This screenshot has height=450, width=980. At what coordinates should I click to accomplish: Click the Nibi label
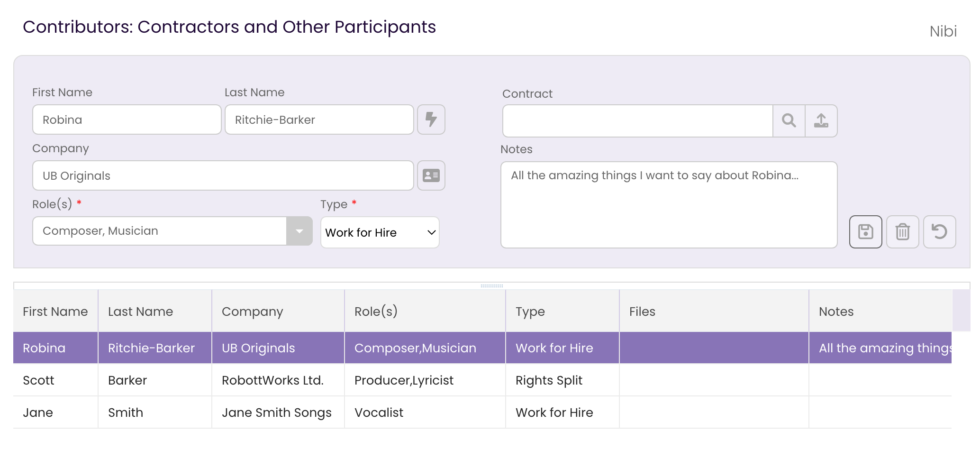click(943, 31)
